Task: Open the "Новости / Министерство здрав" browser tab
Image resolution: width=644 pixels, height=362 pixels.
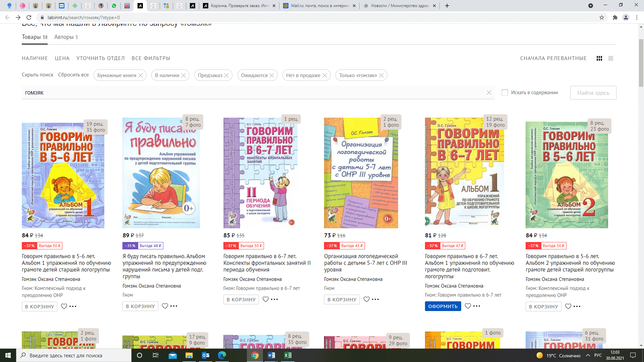Action: click(x=399, y=6)
